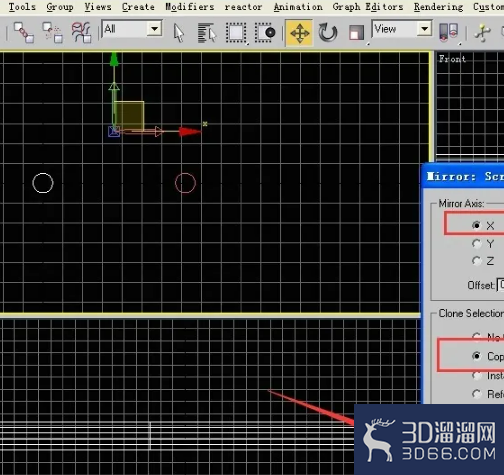Open the Group menu
Image resolution: width=504 pixels, height=475 pixels.
tap(60, 7)
